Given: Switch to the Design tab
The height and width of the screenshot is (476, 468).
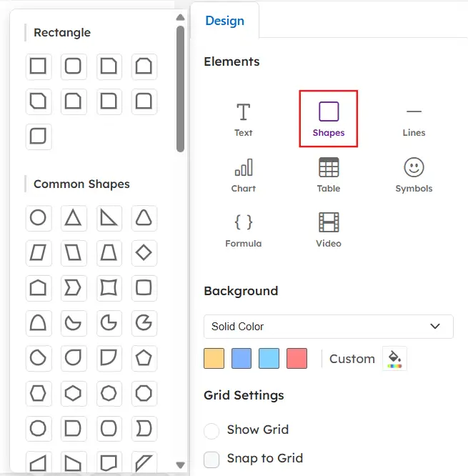Looking at the screenshot, I should point(224,21).
